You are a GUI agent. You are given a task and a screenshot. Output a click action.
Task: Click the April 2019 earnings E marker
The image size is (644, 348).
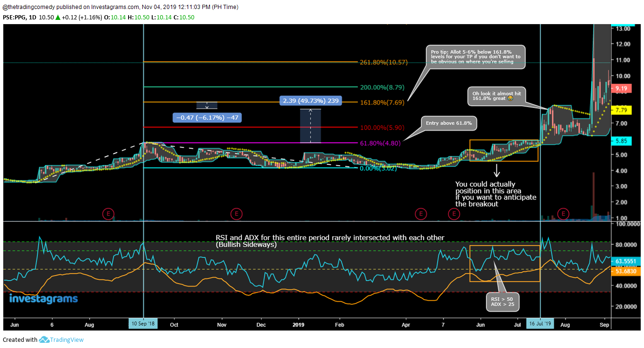coord(420,214)
